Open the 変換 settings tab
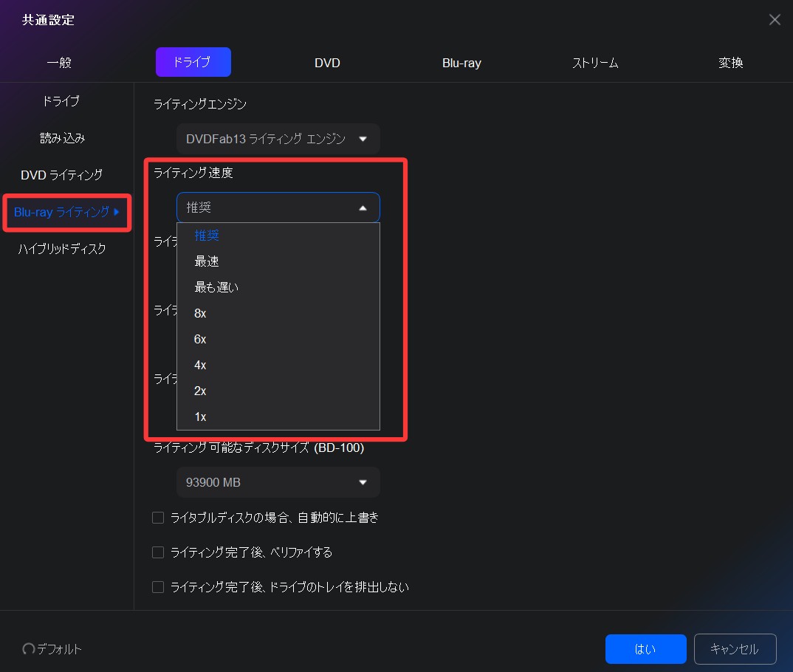 tap(730, 63)
